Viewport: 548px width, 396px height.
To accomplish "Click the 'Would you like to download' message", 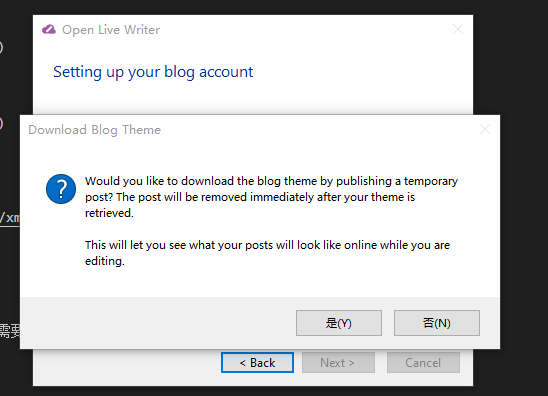I will (271, 197).
